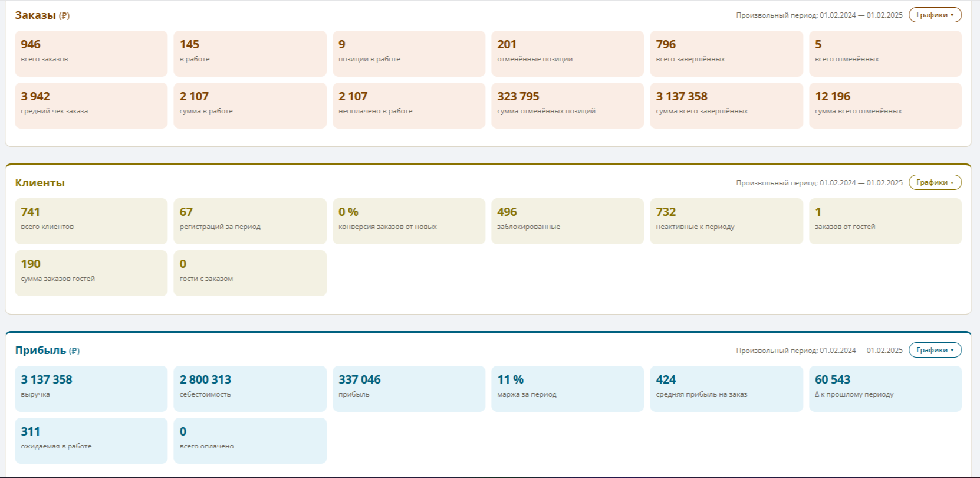The image size is (980, 478).
Task: Click the 'сумма всего завершённых' card
Action: [x=726, y=106]
